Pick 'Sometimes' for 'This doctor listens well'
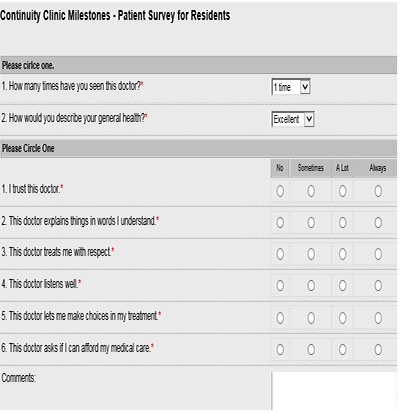This screenshot has height=413, width=400. coord(311,285)
